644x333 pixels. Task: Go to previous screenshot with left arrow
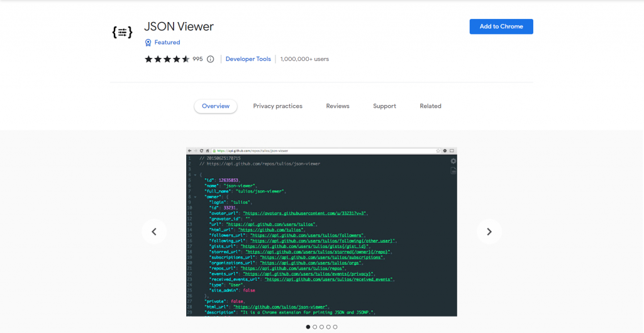pos(155,232)
